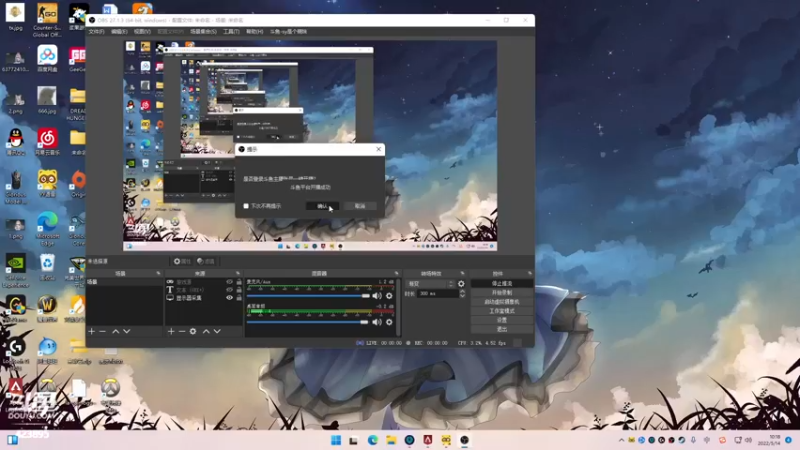Move the scene down in Scenes panel
Image resolution: width=800 pixels, height=450 pixels.
click(x=127, y=332)
